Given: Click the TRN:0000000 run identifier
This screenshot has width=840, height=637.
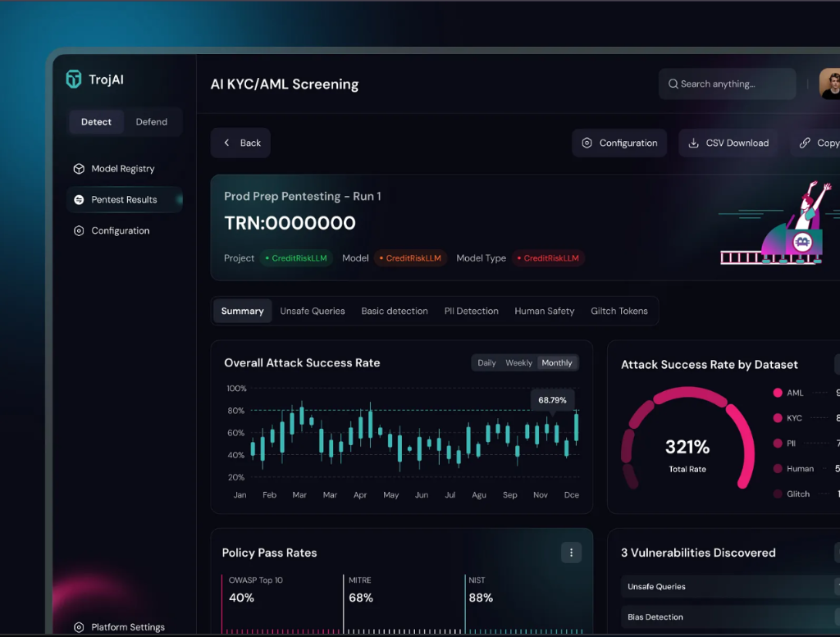Looking at the screenshot, I should click(290, 223).
